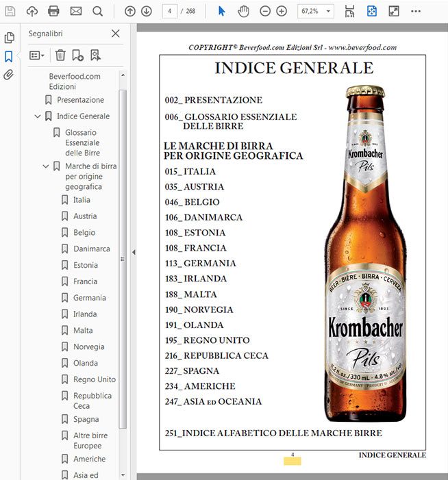Open the bookmark options dropdown menu
The width and height of the screenshot is (448, 480).
[x=37, y=55]
